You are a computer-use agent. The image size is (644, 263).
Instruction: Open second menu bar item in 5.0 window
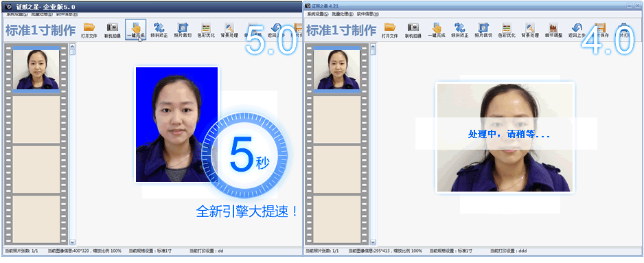(42, 14)
